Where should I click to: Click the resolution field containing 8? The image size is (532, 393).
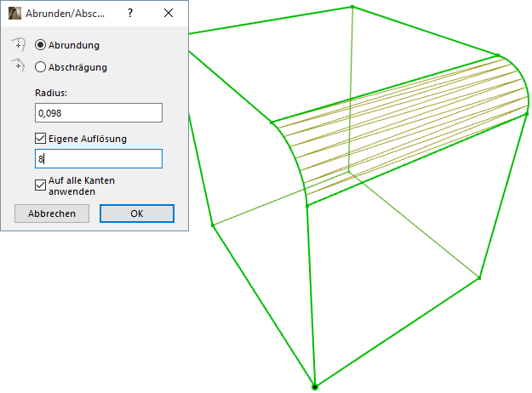tap(99, 159)
